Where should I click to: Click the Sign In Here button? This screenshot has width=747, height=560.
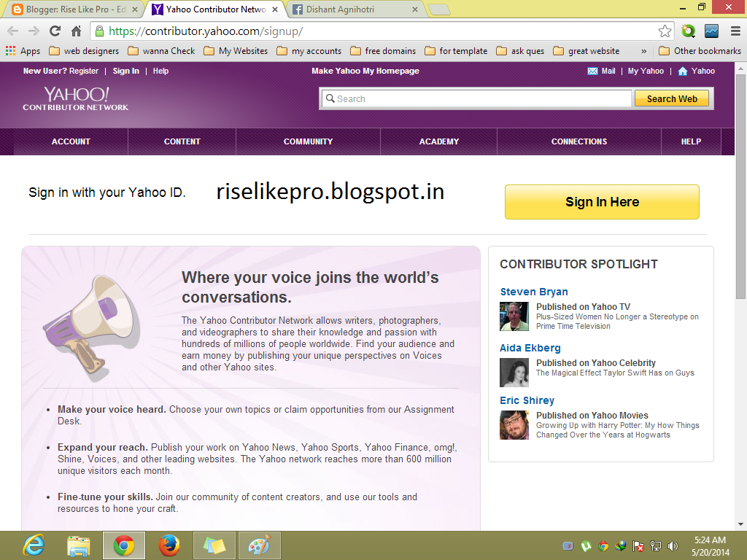point(602,202)
